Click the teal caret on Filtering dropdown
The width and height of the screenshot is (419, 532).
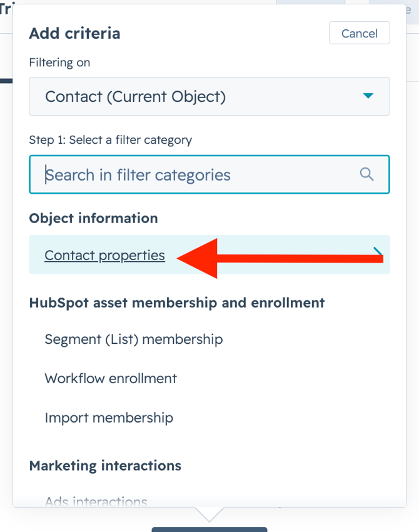[x=368, y=96]
